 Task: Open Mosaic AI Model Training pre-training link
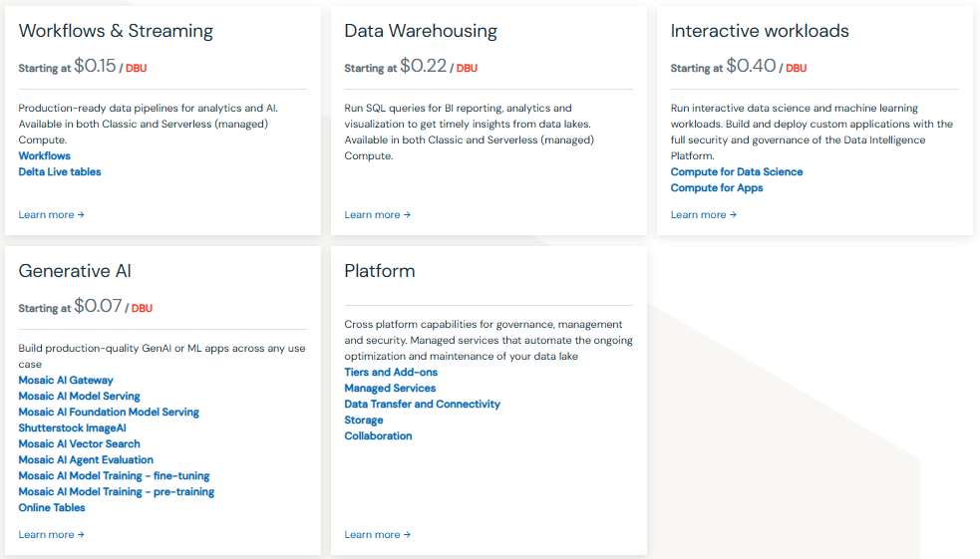tap(117, 491)
